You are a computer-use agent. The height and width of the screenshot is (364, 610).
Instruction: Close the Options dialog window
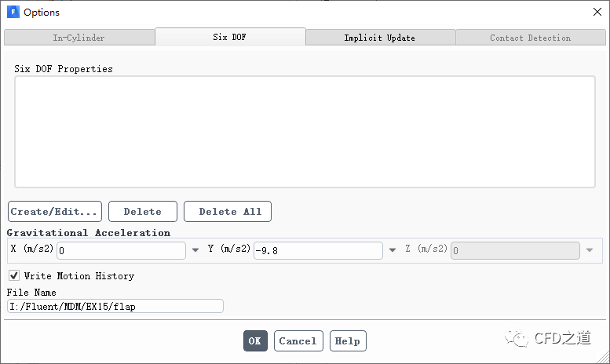coord(596,12)
